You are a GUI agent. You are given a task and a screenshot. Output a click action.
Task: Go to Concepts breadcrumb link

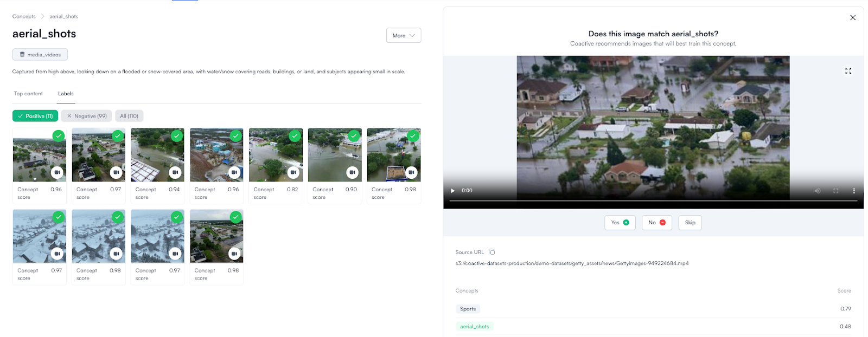[24, 17]
